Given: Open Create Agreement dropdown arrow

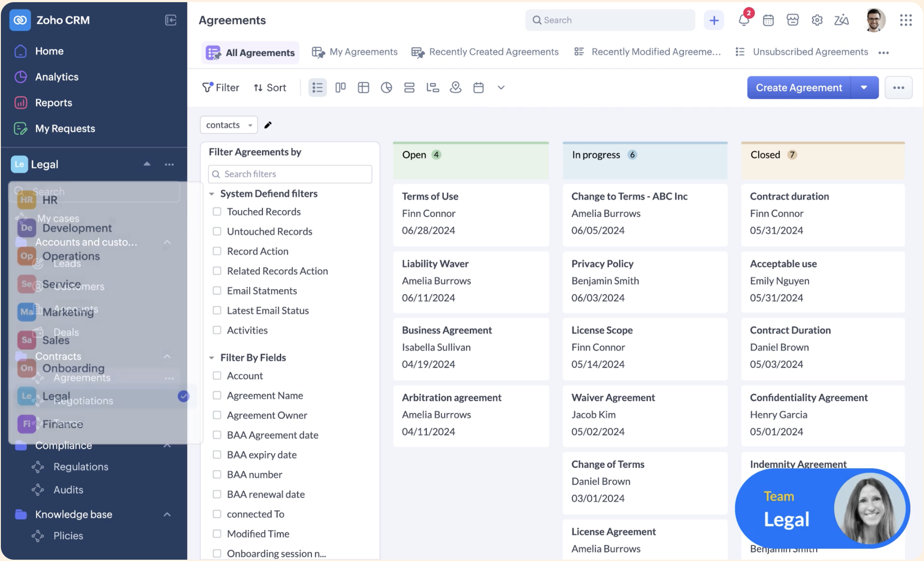Looking at the screenshot, I should click(864, 88).
